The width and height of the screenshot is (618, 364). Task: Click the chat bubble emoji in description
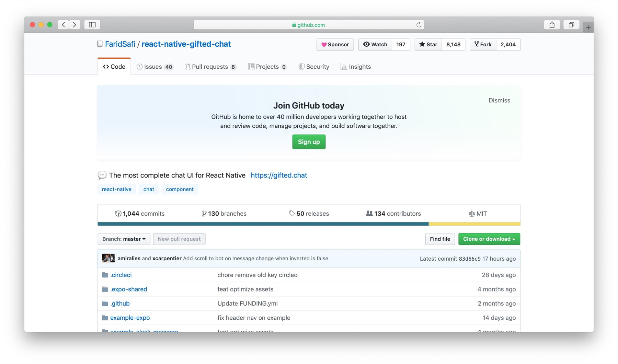102,175
